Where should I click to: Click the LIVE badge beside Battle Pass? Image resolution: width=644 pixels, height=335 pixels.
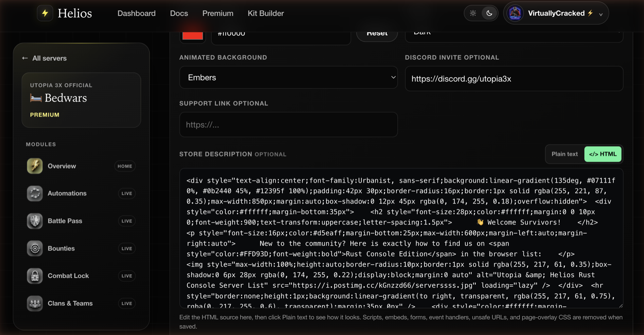tap(127, 221)
